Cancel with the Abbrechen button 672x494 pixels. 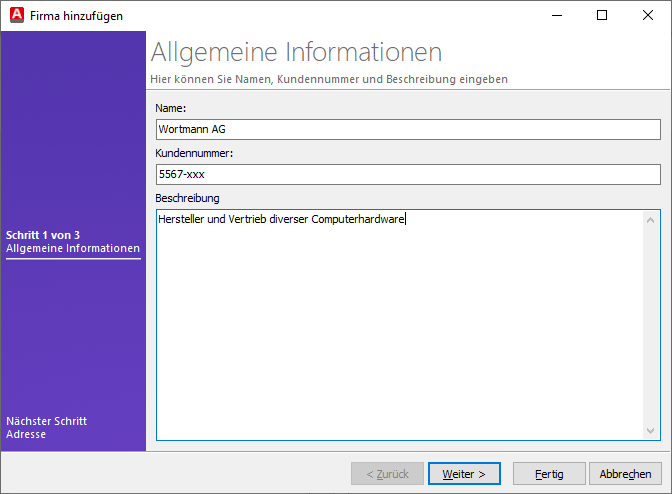click(625, 474)
